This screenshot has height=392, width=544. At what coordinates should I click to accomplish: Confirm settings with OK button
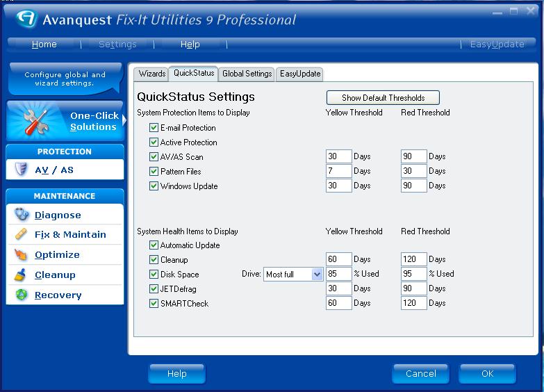point(487,374)
